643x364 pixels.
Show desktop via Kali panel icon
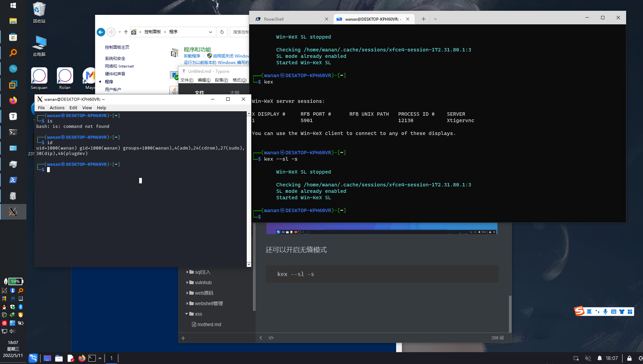47,358
